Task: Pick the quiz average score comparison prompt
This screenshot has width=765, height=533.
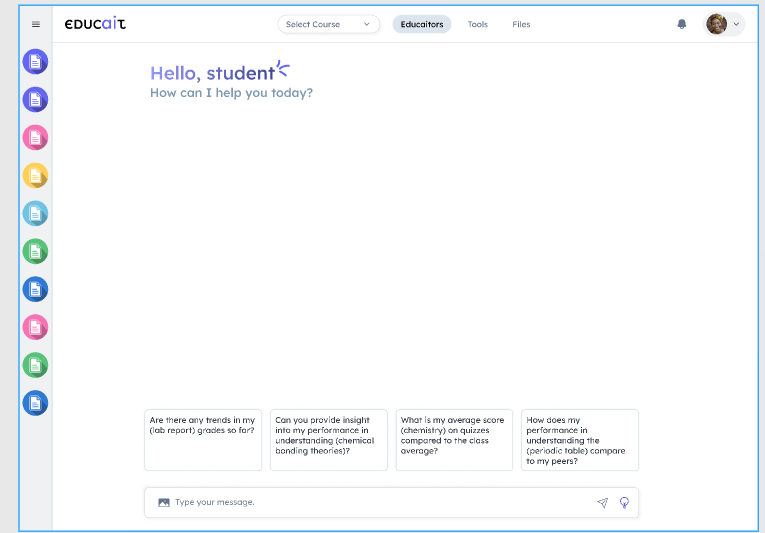Action: click(454, 439)
